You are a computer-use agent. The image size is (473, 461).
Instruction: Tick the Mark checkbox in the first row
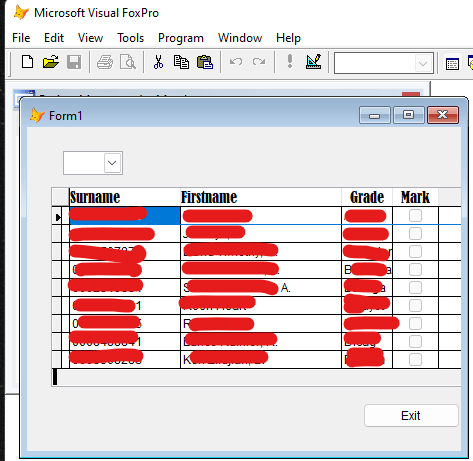pyautogui.click(x=415, y=215)
